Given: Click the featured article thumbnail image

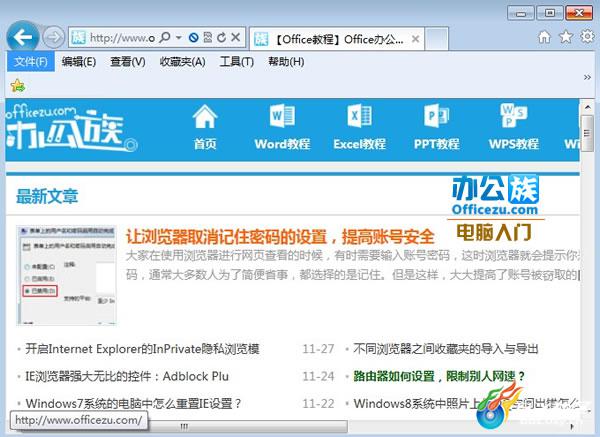Looking at the screenshot, I should [x=66, y=275].
